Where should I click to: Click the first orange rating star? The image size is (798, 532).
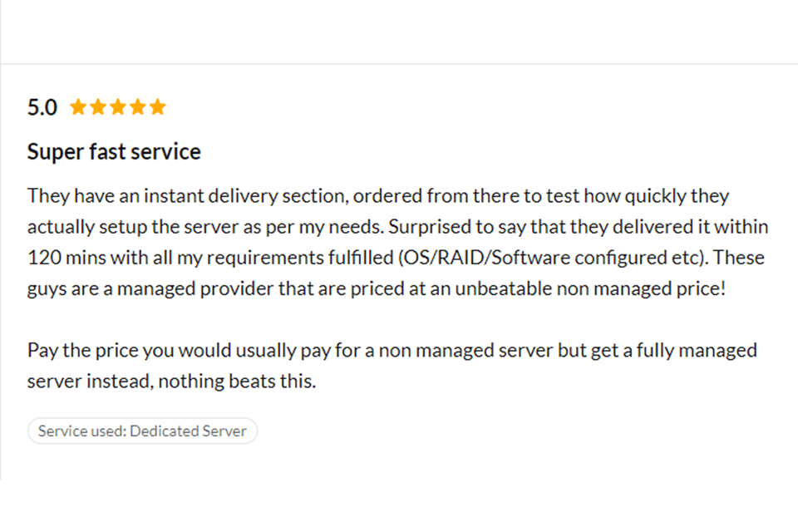click(78, 107)
